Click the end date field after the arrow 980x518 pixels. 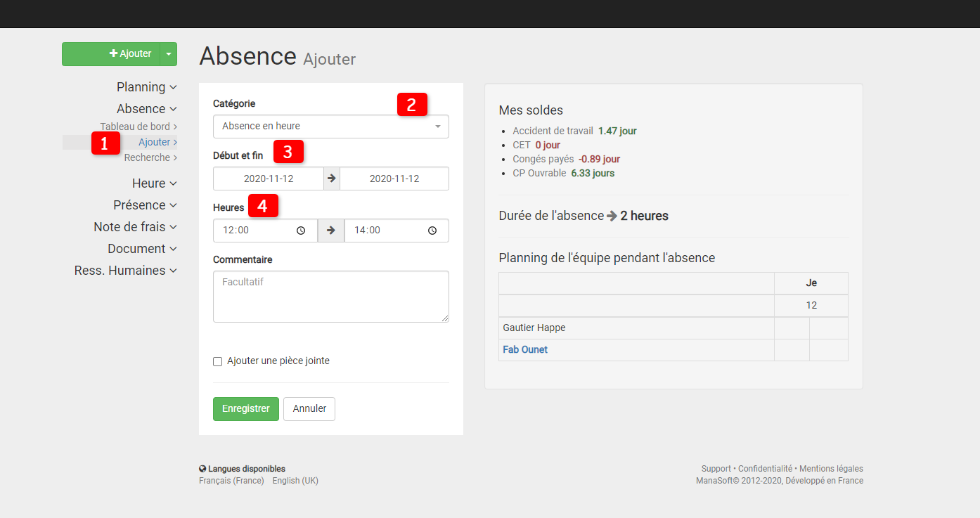tap(394, 179)
